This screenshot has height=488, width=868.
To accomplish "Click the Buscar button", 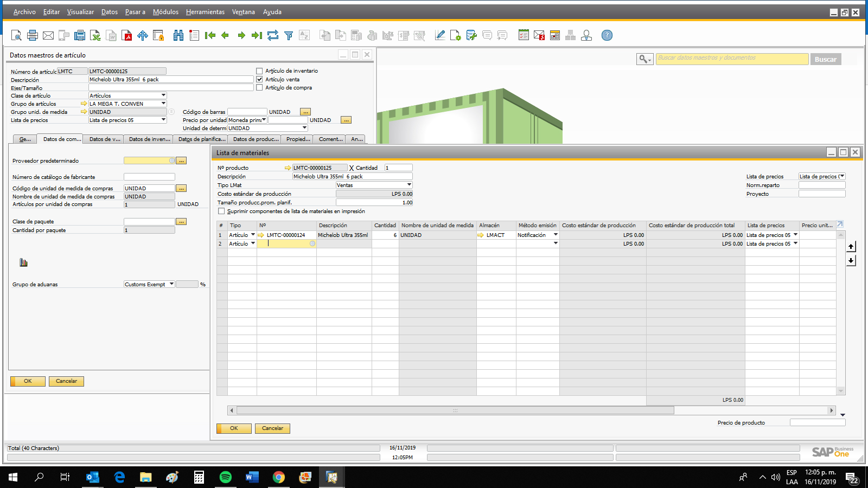I will [825, 59].
